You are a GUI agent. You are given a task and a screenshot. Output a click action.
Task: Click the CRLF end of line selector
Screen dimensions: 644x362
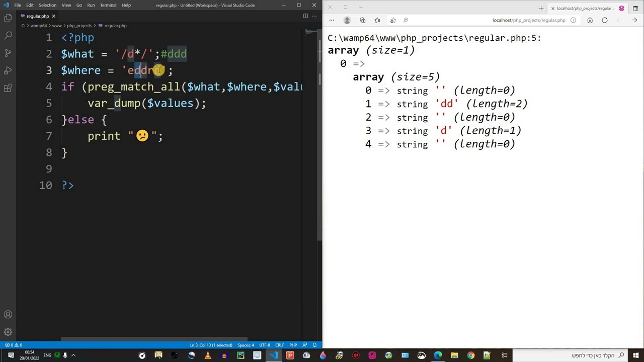[279, 345]
